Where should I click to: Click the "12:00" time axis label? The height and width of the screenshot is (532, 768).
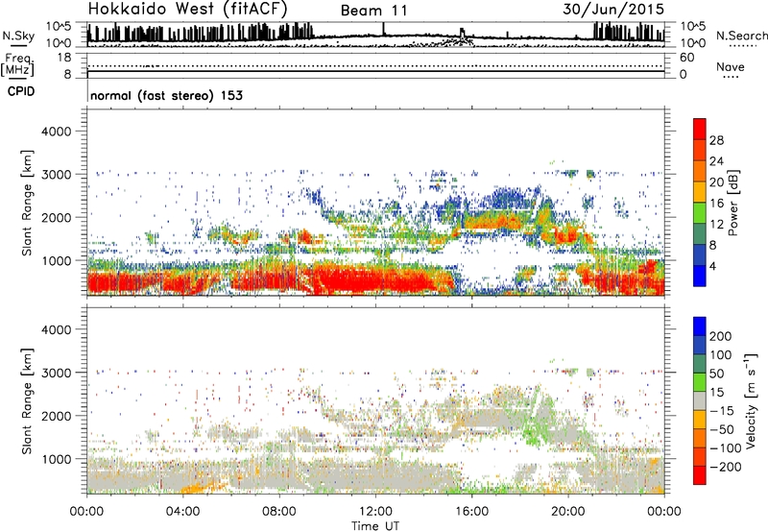pyautogui.click(x=375, y=512)
